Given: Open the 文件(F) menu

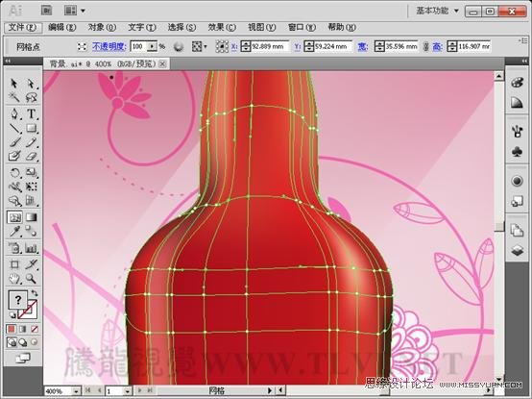Looking at the screenshot, I should (23, 27).
